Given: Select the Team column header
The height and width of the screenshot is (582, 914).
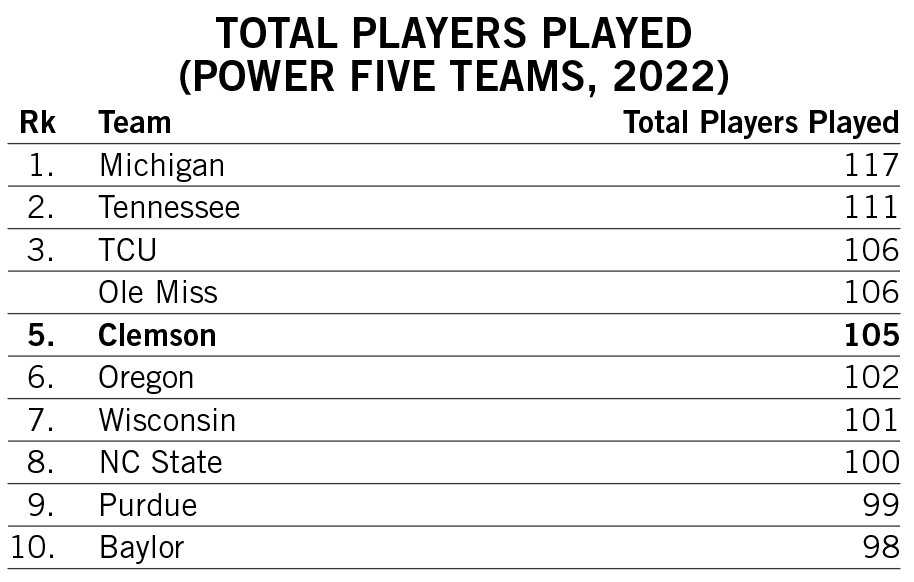Looking at the screenshot, I should [135, 122].
